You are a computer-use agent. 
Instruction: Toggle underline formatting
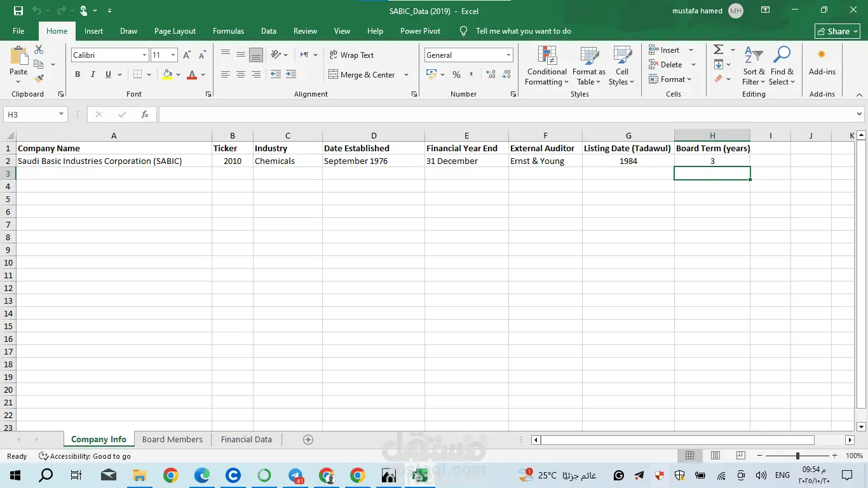click(x=108, y=75)
